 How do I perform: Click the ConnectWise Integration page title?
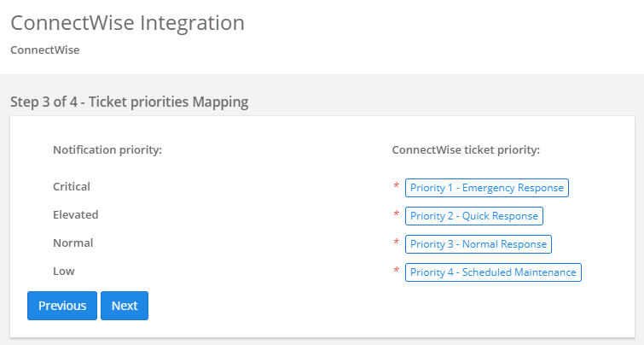[127, 22]
